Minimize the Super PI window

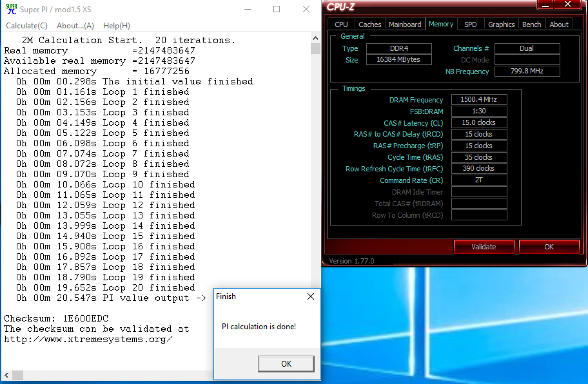[248, 9]
